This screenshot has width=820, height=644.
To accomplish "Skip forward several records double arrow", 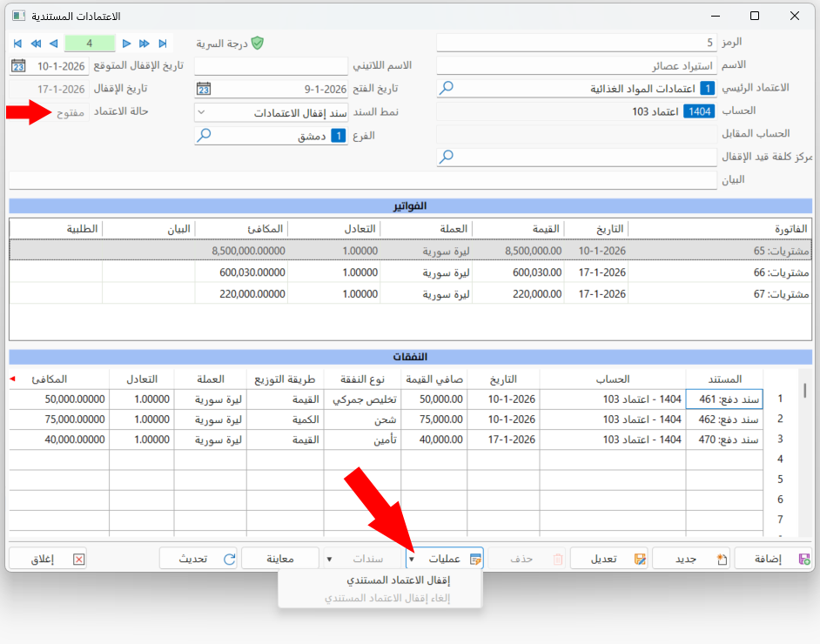I will [x=145, y=44].
